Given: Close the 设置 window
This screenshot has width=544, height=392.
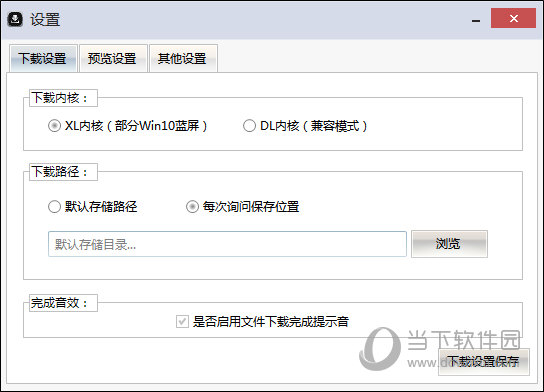Looking at the screenshot, I should click(513, 18).
